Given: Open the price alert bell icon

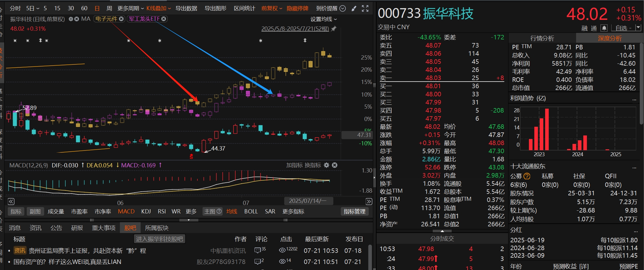Looking at the screenshot, I should (604, 28).
